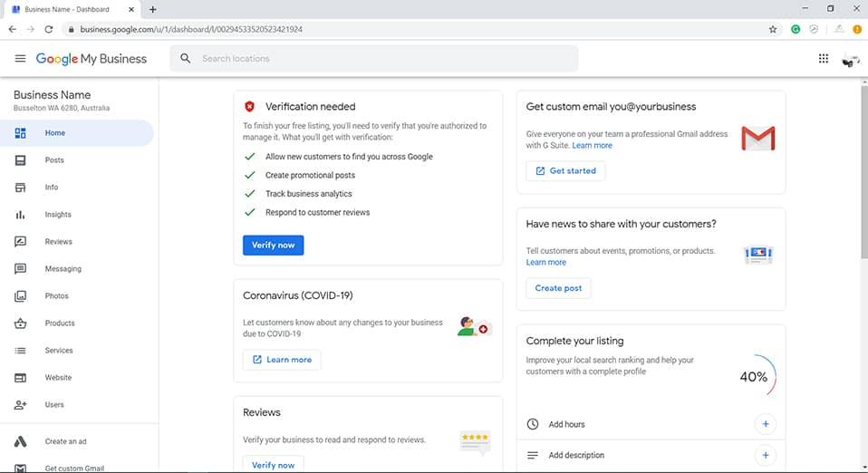
Task: Reload the page in Chrome
Action: 49,29
